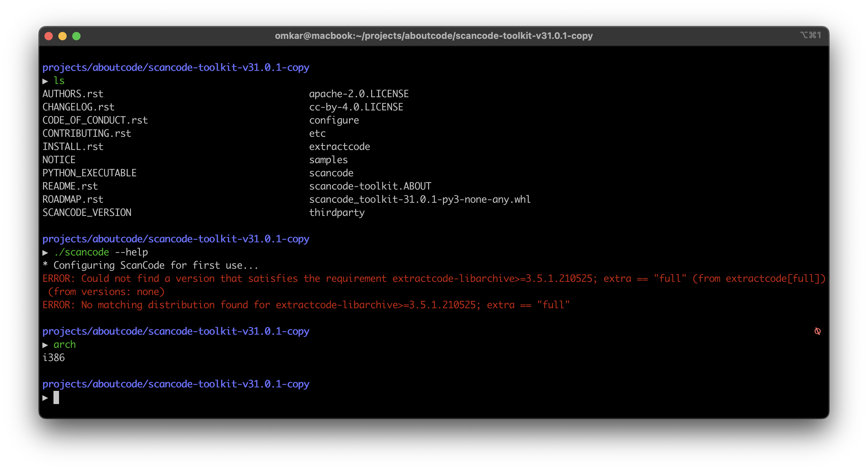Click SCANCODE_VERSION in the listing

coord(87,213)
